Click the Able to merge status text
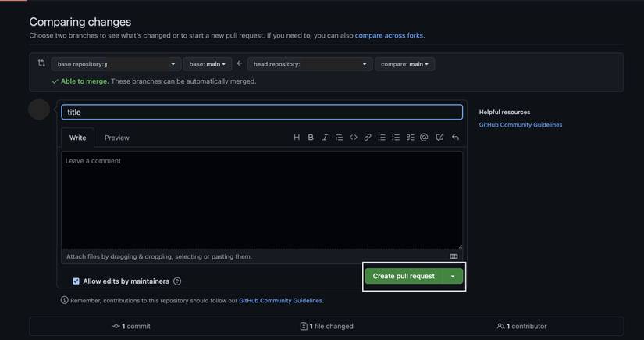This screenshot has width=644, height=340. [x=84, y=81]
